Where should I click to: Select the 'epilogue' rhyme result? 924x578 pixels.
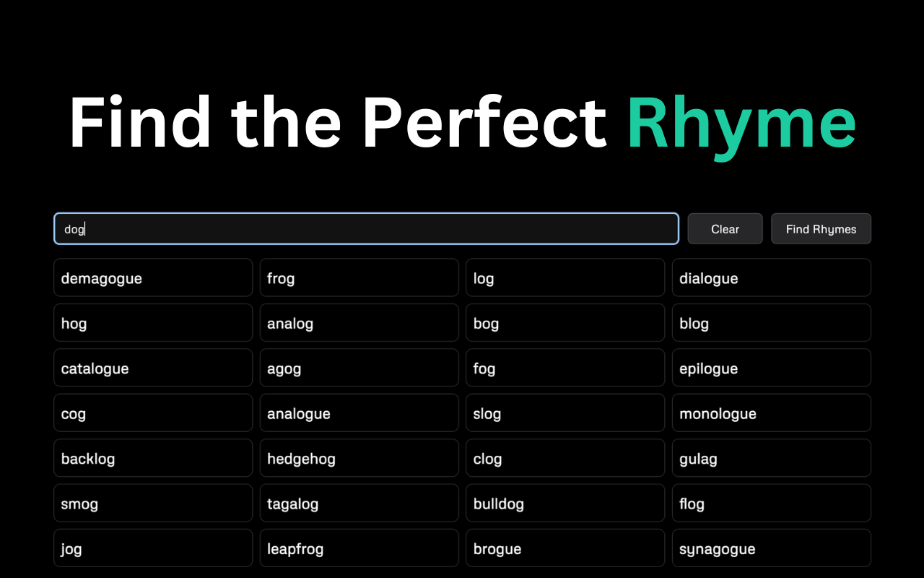[771, 368]
